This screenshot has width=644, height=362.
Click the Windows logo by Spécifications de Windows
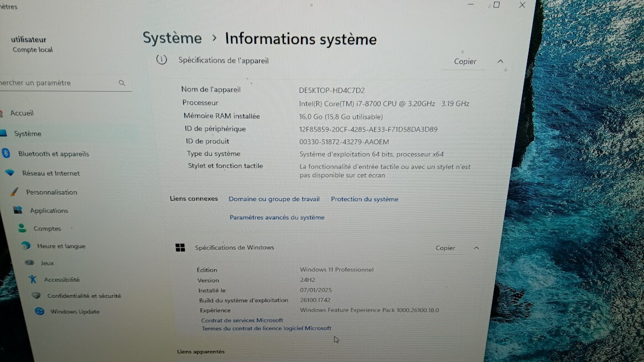tap(180, 248)
